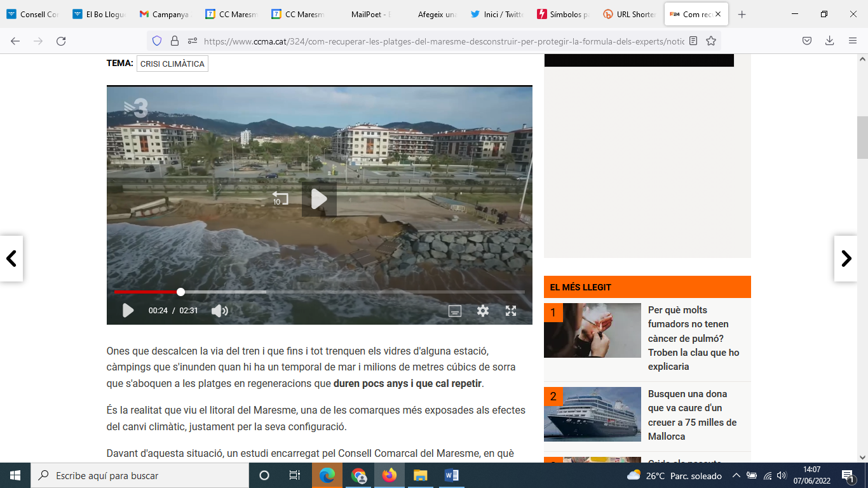Viewport: 868px width, 488px height.
Task: Bookmark this page with the star
Action: tap(711, 41)
